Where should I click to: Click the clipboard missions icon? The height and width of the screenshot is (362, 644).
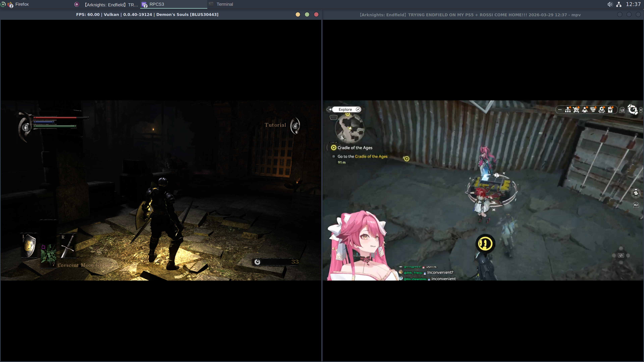pos(610,110)
